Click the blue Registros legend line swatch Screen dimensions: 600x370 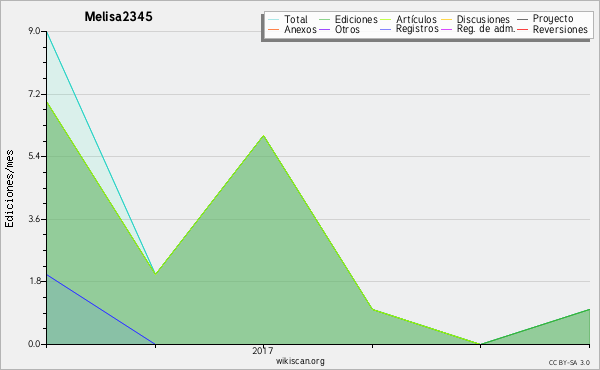pos(386,29)
